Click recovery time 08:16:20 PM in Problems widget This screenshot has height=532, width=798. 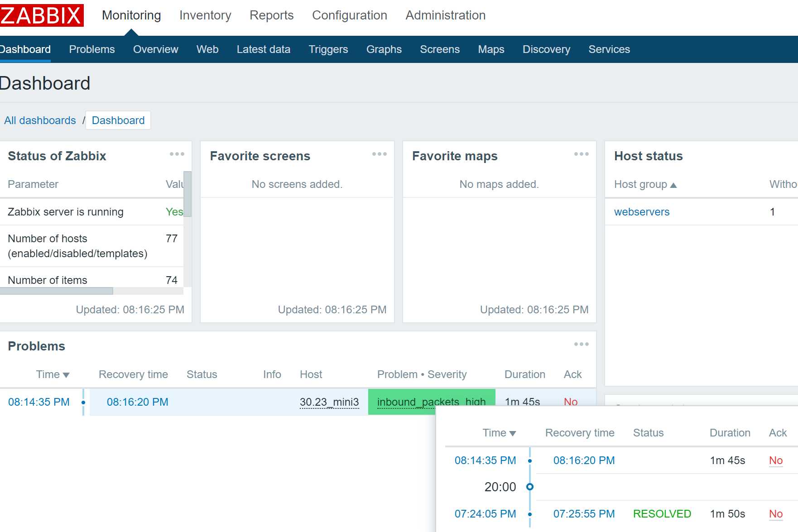(138, 402)
